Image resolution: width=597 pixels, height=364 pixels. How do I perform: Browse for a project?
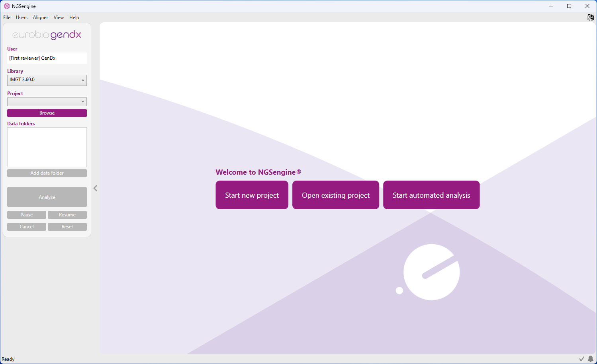(x=47, y=113)
